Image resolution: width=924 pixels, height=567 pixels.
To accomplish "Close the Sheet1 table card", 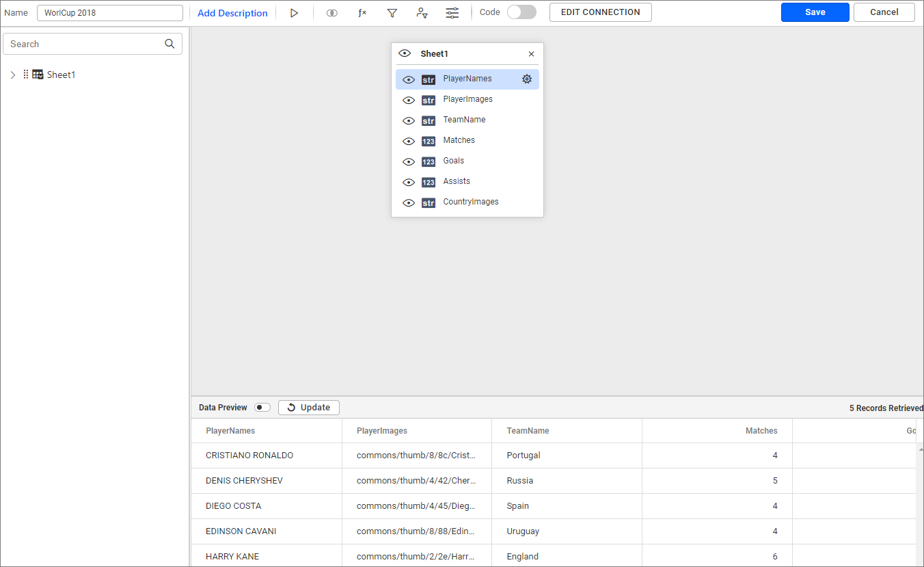I will click(x=532, y=54).
